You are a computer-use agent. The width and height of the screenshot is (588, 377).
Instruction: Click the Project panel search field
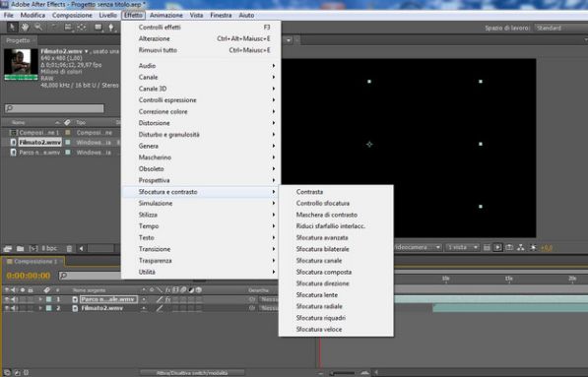[x=54, y=108]
